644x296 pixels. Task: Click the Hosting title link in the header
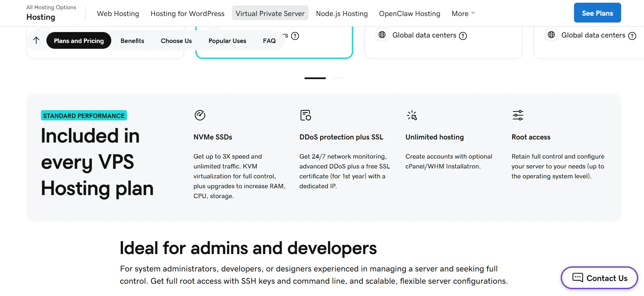click(x=41, y=17)
